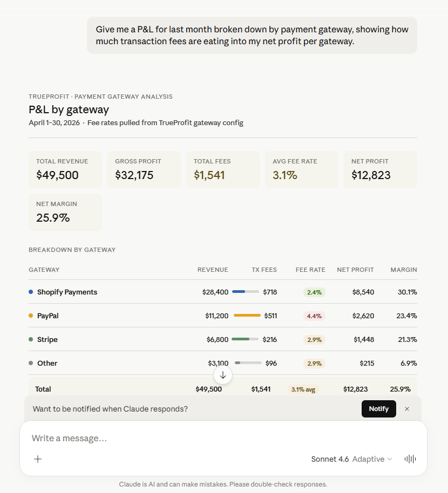Dismiss the notification prompt with X
448x493 pixels.
[407, 409]
